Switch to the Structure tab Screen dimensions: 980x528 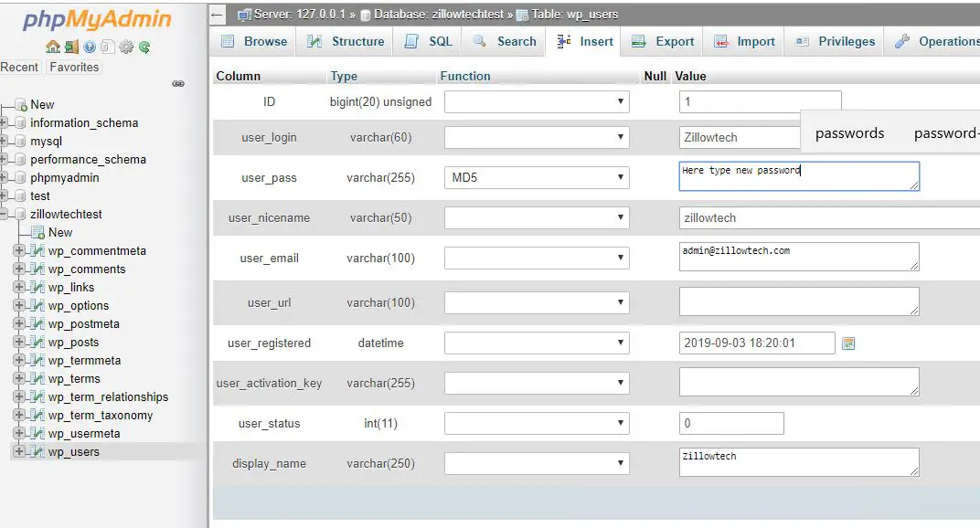[x=345, y=41]
